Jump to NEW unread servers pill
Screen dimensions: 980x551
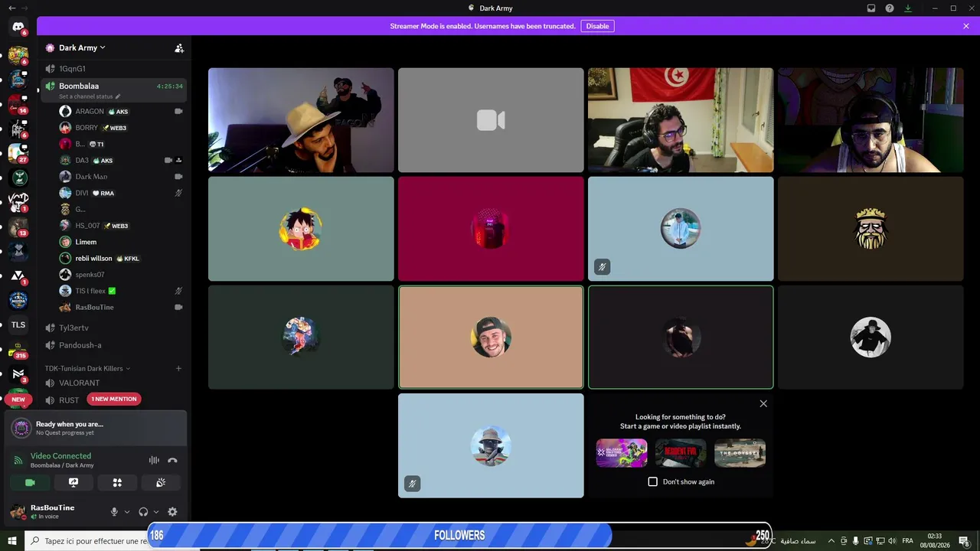18,399
